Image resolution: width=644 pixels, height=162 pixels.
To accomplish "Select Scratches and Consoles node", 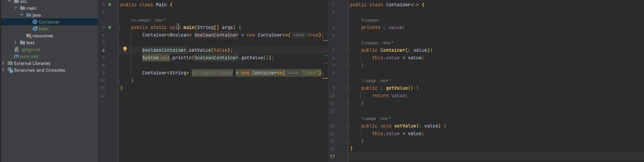I will tap(40, 70).
